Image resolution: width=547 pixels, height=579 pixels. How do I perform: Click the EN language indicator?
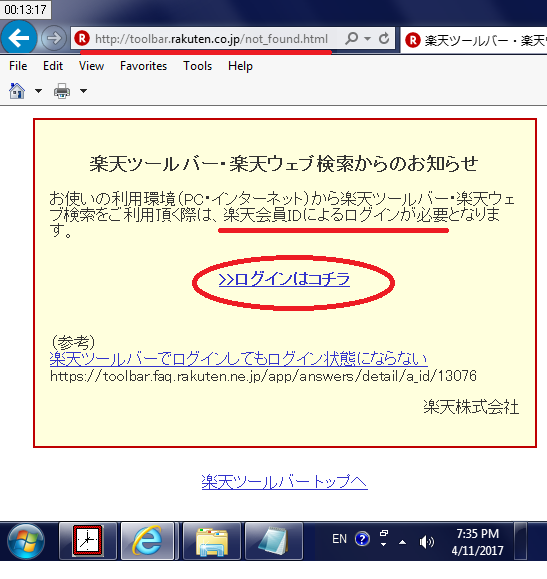(x=339, y=539)
